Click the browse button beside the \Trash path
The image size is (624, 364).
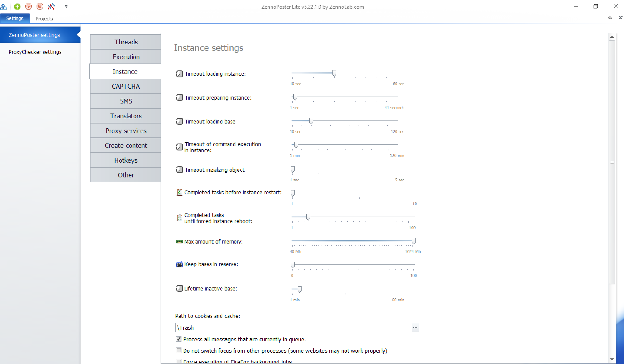coord(415,328)
